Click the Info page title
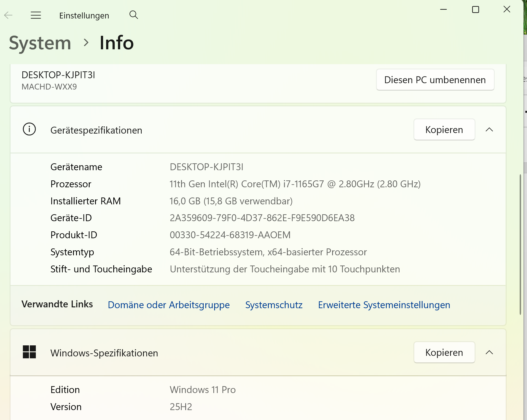527x420 pixels. [117, 43]
